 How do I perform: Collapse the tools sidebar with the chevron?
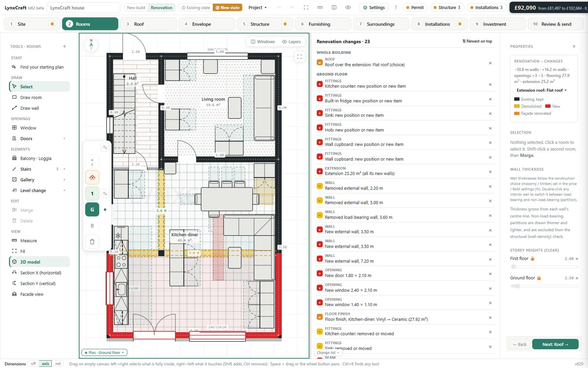tap(65, 46)
